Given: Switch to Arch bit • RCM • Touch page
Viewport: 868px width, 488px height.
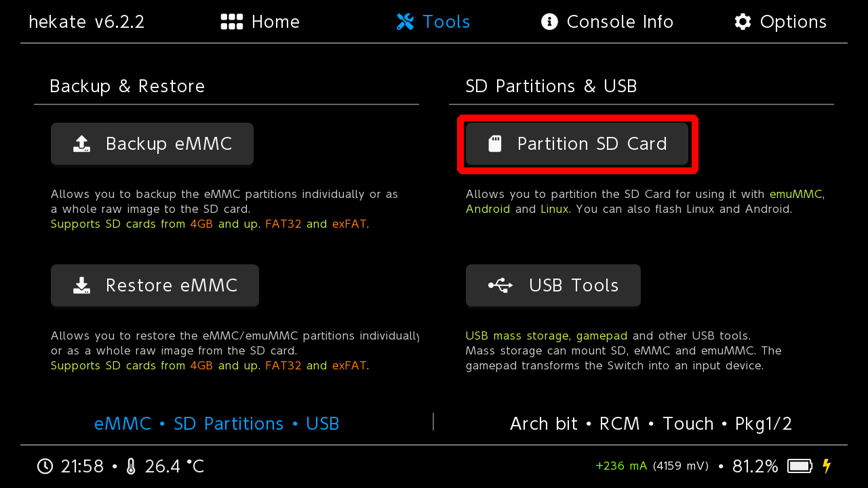Looking at the screenshot, I should 651,424.
